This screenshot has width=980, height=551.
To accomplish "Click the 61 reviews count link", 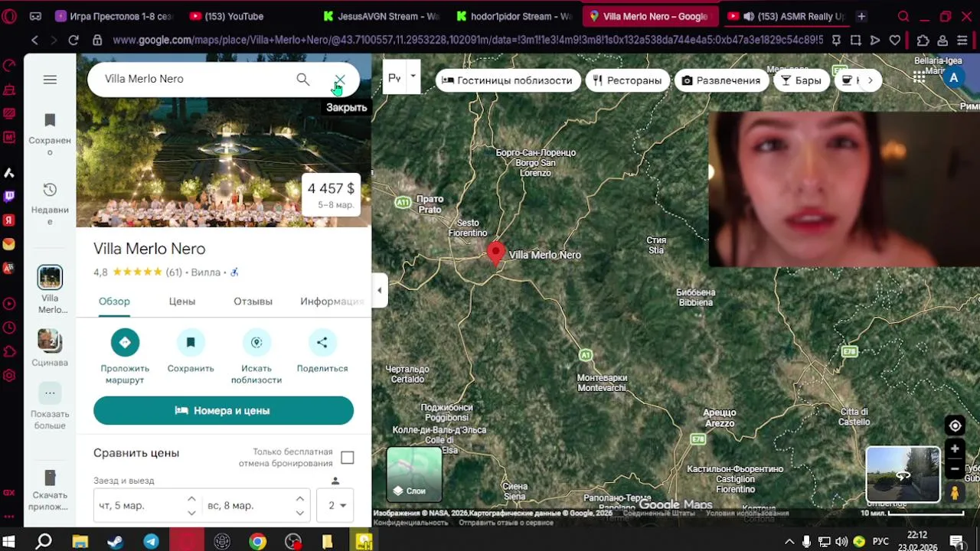I will [174, 272].
